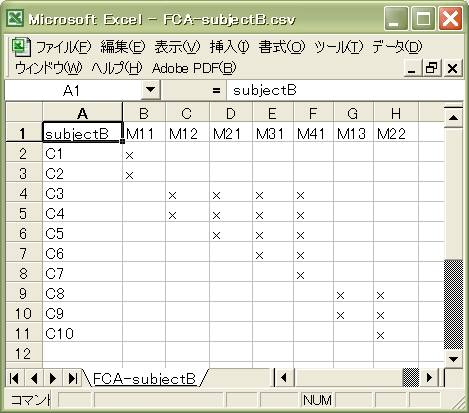The image size is (469, 413).
Task: Click the Excel application icon in title bar
Action: [15, 18]
